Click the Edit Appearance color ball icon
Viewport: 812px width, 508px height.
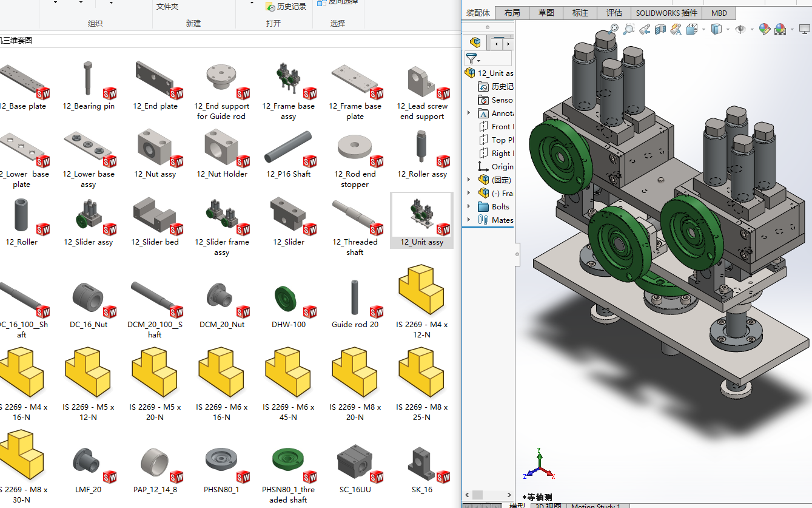764,29
